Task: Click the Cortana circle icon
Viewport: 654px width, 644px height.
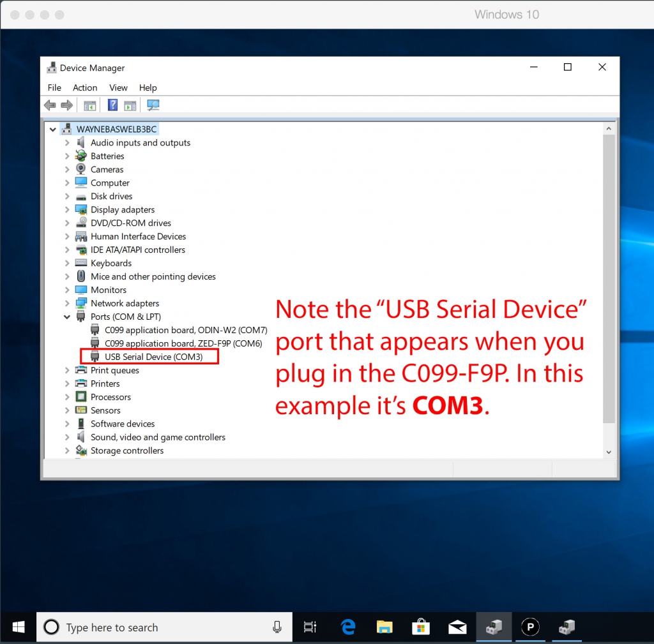Action: point(51,627)
